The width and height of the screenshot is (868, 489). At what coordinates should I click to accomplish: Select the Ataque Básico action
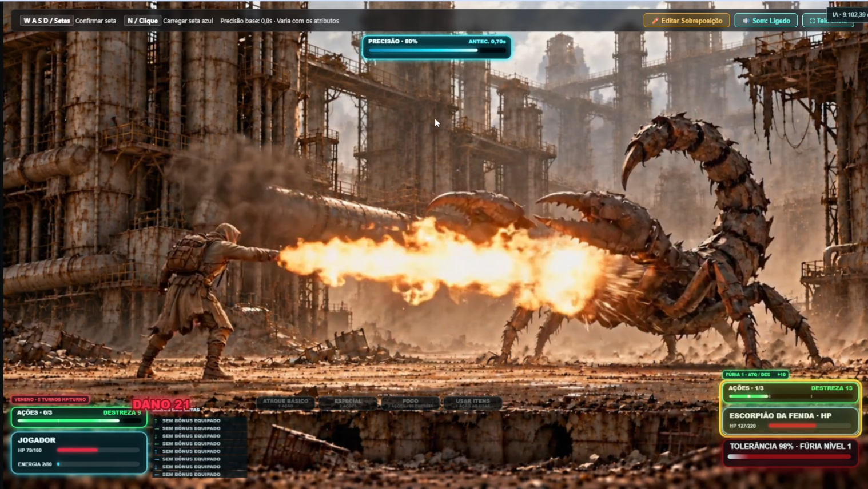[x=285, y=403]
